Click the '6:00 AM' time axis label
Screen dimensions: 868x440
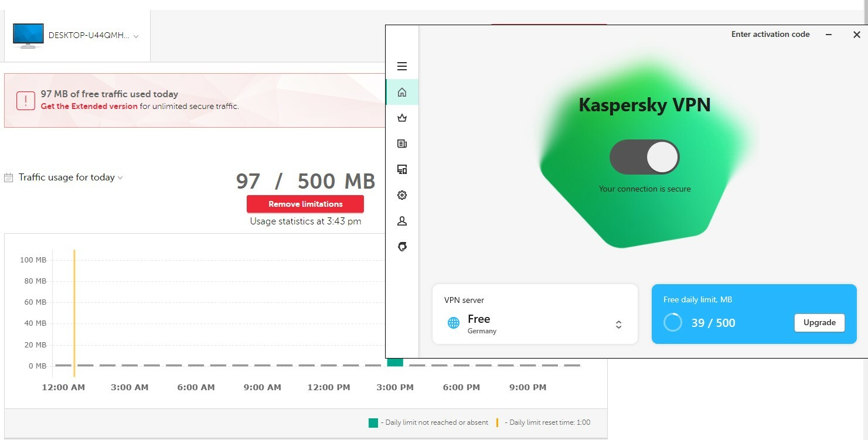[x=196, y=387]
